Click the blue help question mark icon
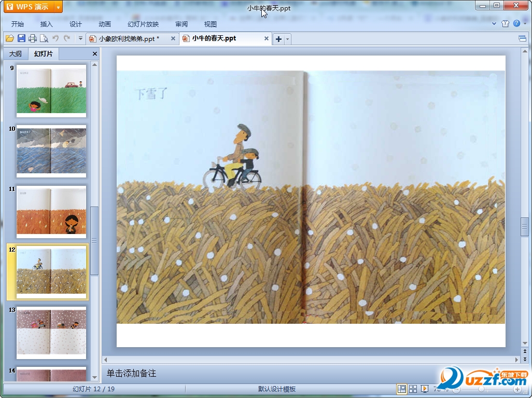The width and height of the screenshot is (532, 398). pyautogui.click(x=516, y=23)
